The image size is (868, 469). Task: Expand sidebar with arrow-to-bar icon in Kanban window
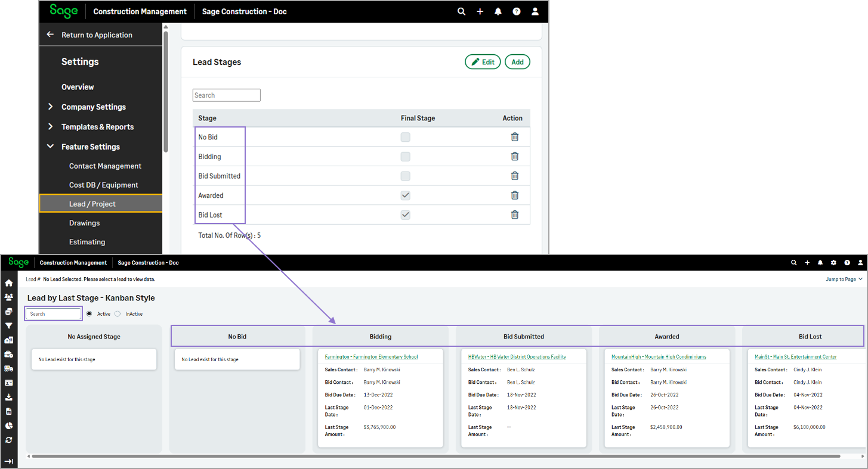click(9, 461)
